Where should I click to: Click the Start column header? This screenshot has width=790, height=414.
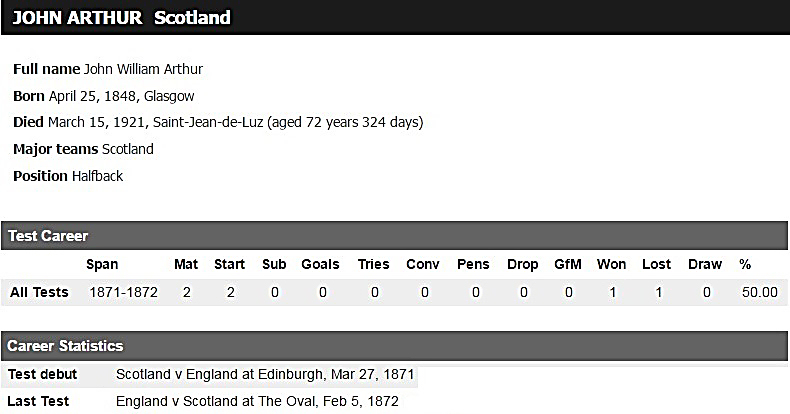(x=229, y=264)
